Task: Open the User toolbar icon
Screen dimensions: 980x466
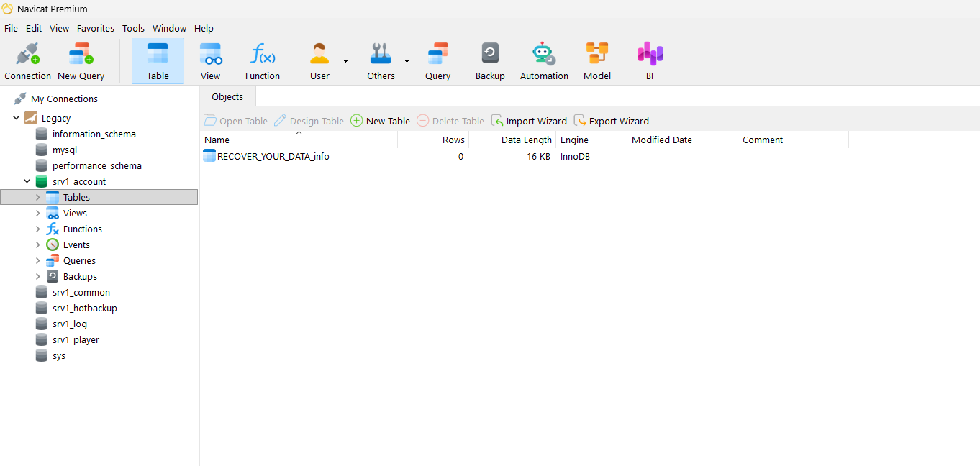Action: (x=319, y=62)
